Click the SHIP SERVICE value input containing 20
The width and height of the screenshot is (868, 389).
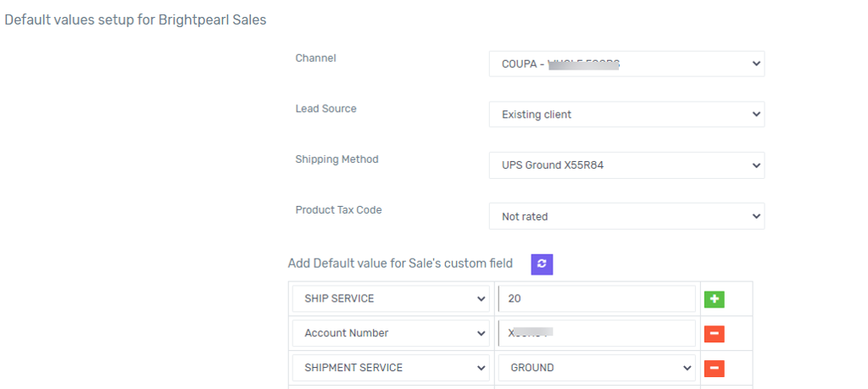(x=597, y=299)
